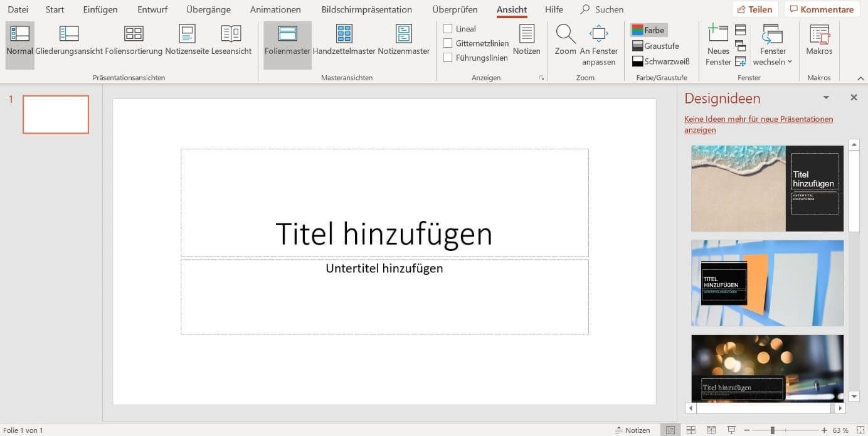868x436 pixels.
Task: Click the Designideen scrollbar up arrow
Action: click(854, 145)
